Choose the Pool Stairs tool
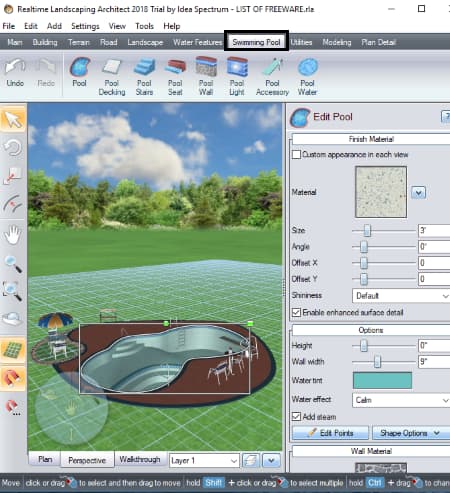Image resolution: width=450 pixels, height=493 pixels. coord(144,77)
